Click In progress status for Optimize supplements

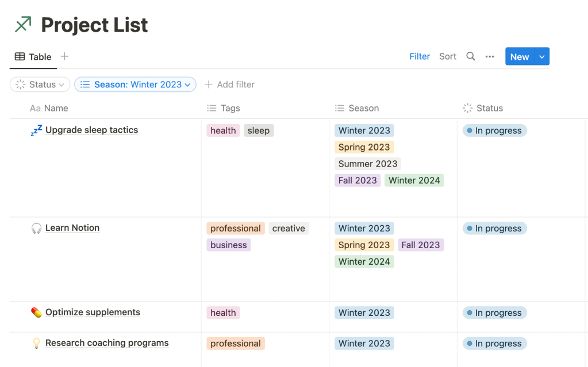494,313
